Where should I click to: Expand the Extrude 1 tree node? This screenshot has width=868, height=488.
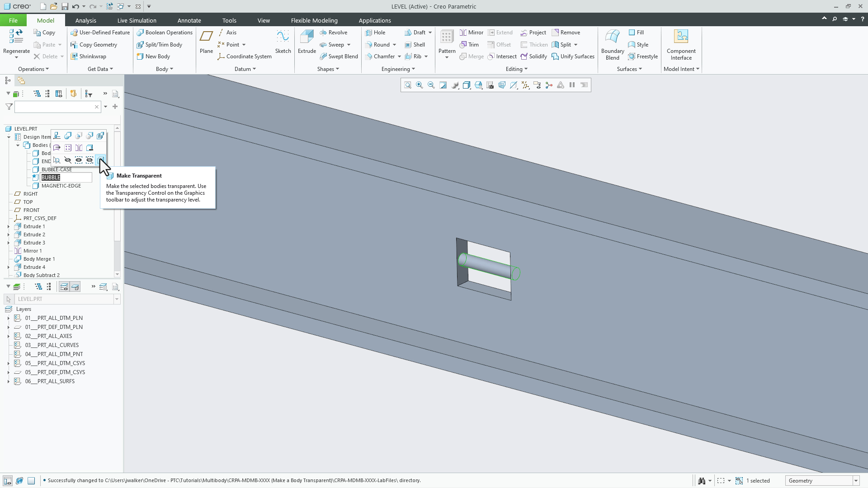(x=8, y=226)
